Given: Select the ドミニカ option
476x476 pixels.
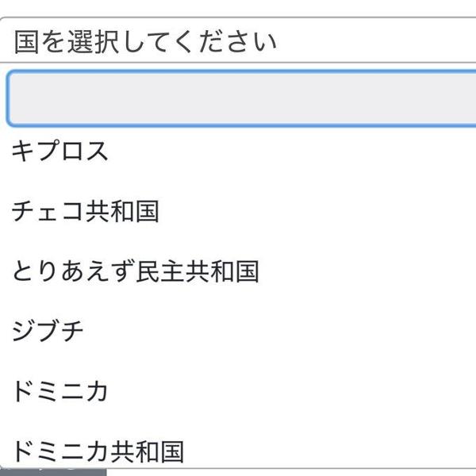Looking at the screenshot, I should pyautogui.click(x=60, y=391).
